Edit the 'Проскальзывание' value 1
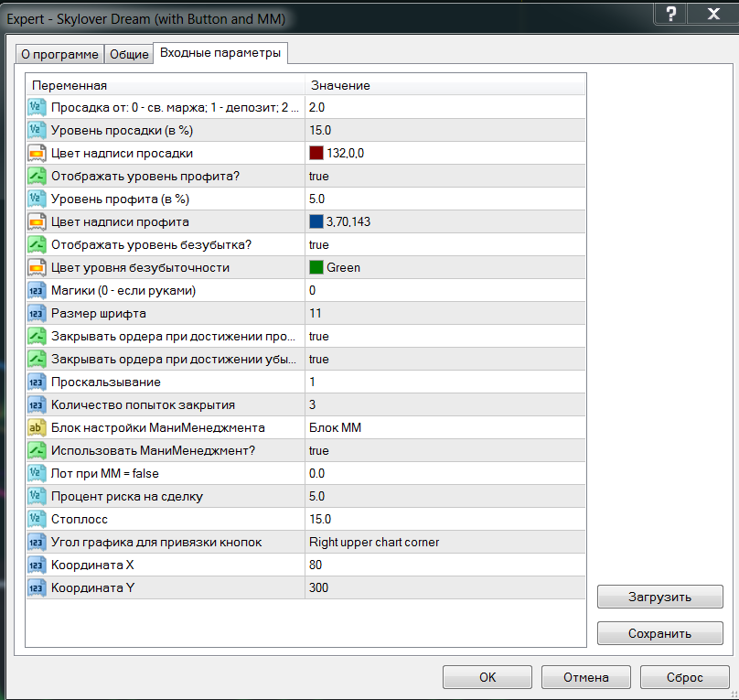The image size is (739, 700). pyautogui.click(x=444, y=382)
